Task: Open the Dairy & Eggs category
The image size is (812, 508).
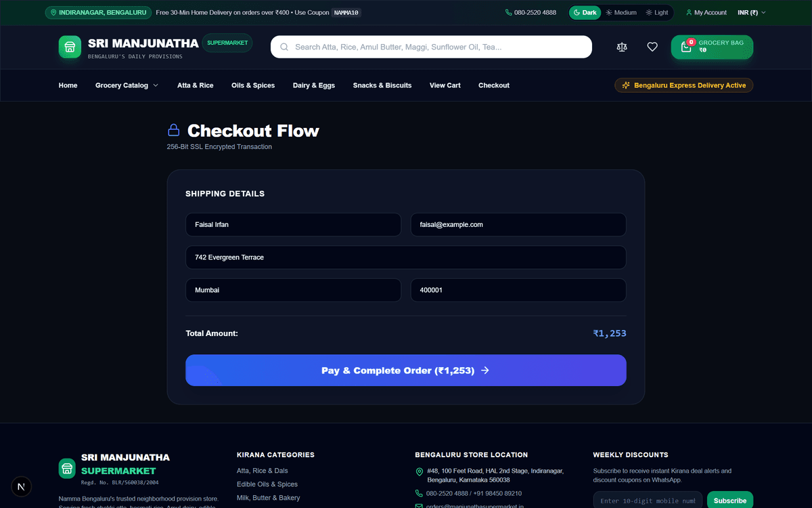Action: click(x=314, y=85)
